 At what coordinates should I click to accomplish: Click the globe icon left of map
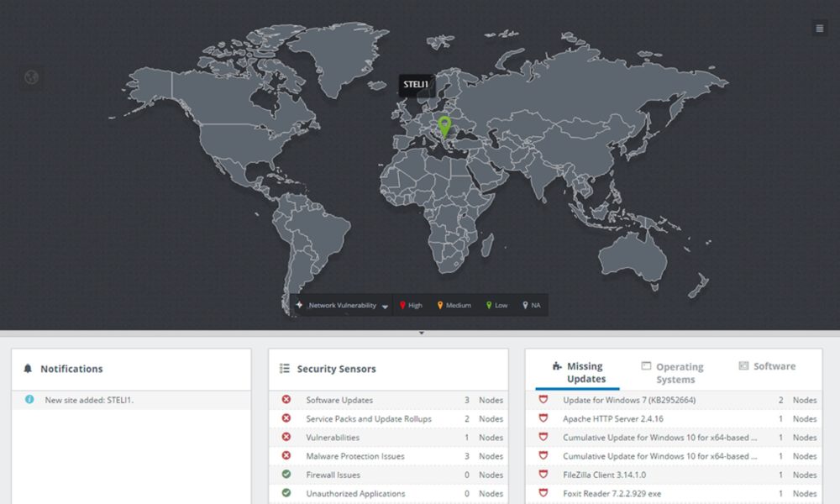coord(32,78)
